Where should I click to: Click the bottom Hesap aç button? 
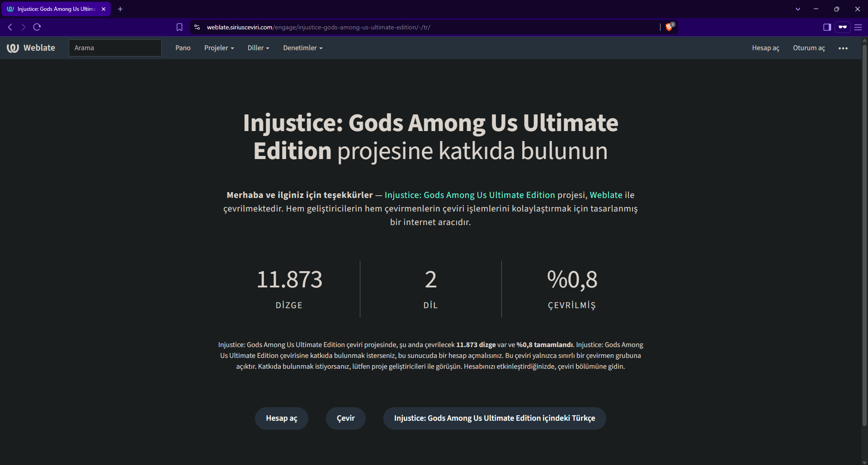click(282, 418)
